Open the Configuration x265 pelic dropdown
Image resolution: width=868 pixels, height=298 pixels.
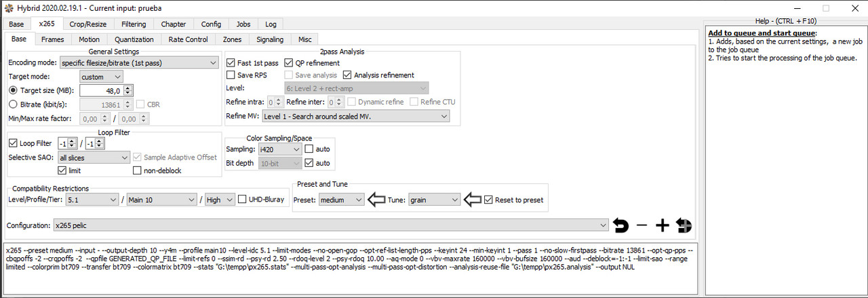330,225
